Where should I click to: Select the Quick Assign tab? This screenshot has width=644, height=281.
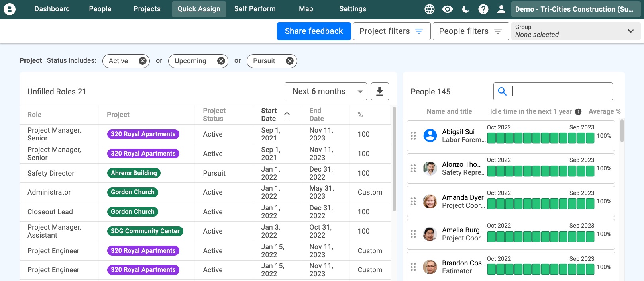[199, 9]
